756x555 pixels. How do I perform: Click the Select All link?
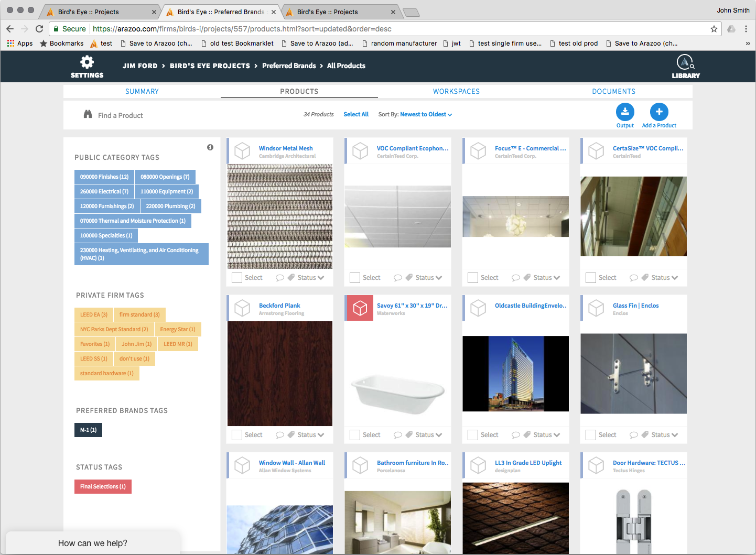[356, 114]
